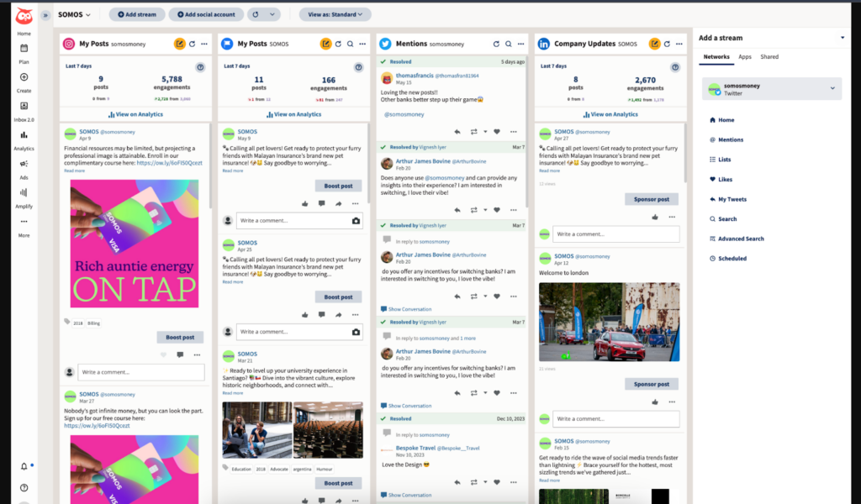Image resolution: width=861 pixels, height=504 pixels.
Task: Compose post from Company Updates stream
Action: tap(654, 44)
